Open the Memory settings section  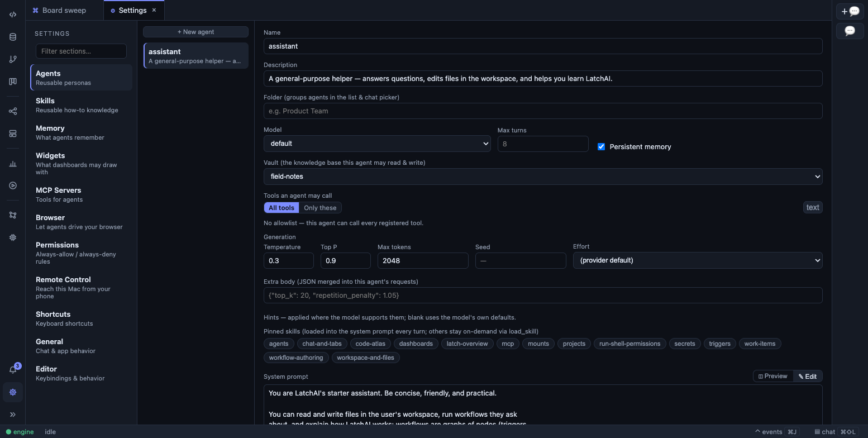[x=82, y=132]
